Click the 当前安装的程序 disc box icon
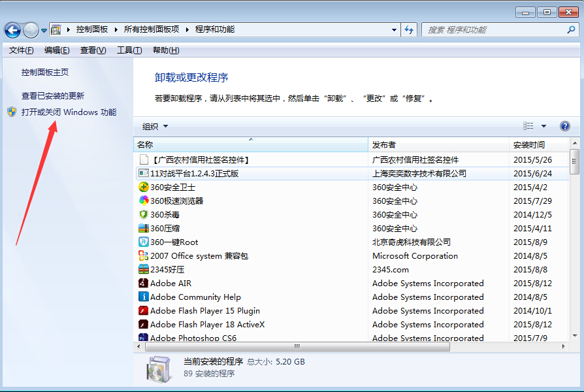 coord(159,369)
